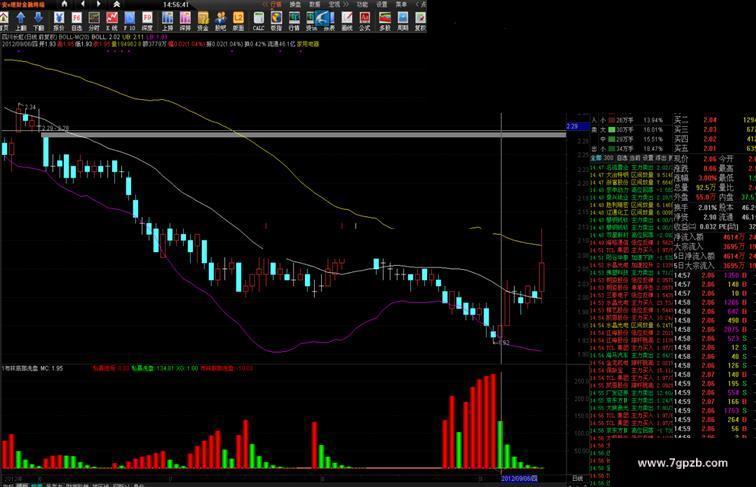Click the 总量 total volume label
756x487 pixels.
point(681,188)
